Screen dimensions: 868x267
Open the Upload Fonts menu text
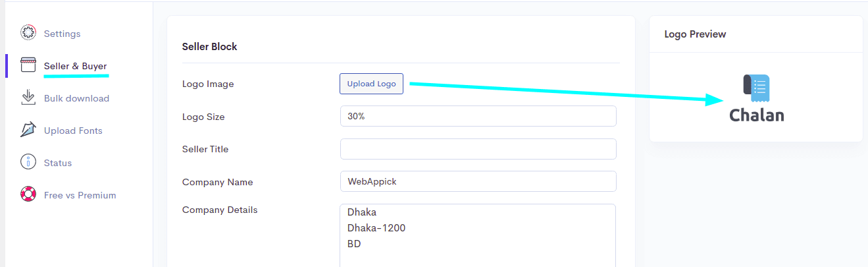click(73, 131)
